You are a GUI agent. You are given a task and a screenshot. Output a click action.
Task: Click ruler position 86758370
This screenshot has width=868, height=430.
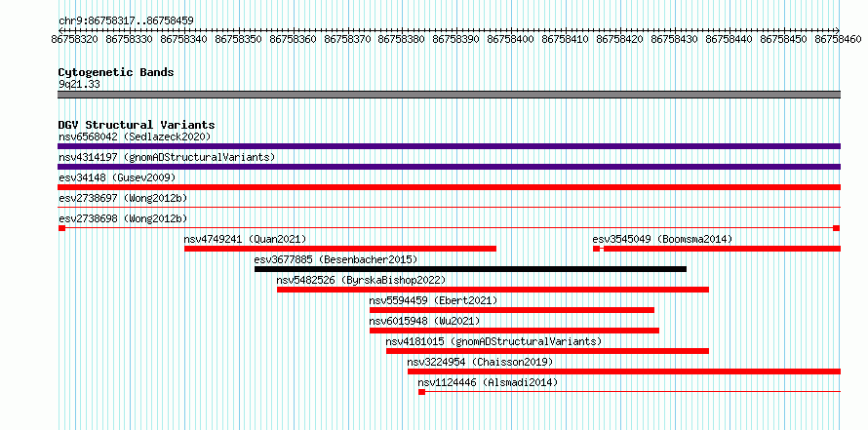[348, 39]
